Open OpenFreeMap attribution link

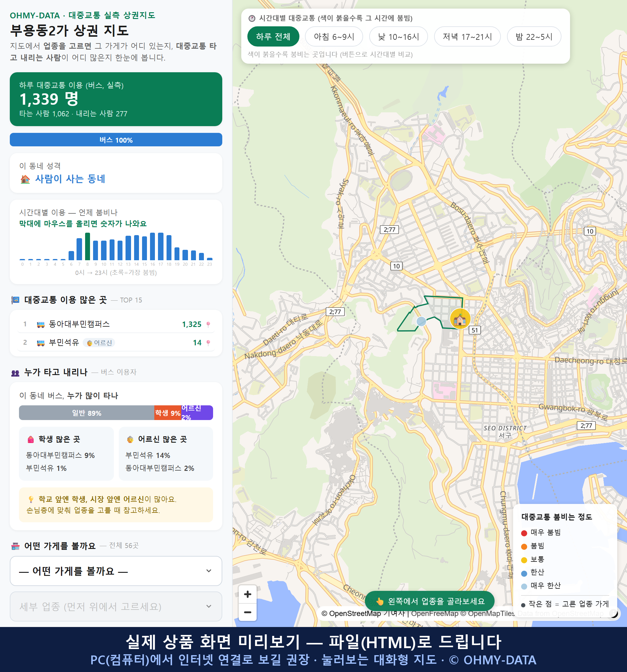(x=435, y=613)
